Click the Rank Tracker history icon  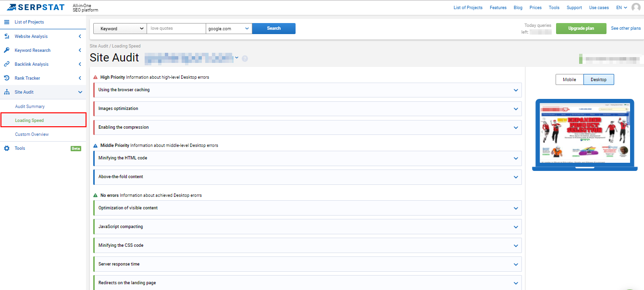[x=7, y=78]
